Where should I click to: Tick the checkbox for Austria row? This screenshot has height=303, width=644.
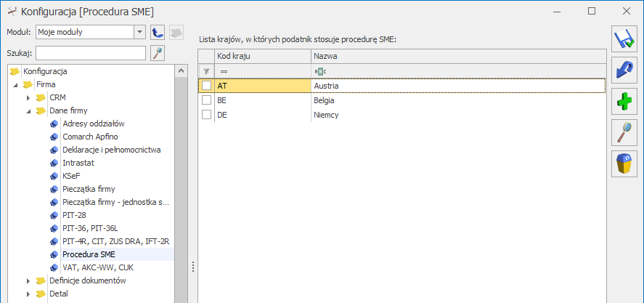(207, 86)
